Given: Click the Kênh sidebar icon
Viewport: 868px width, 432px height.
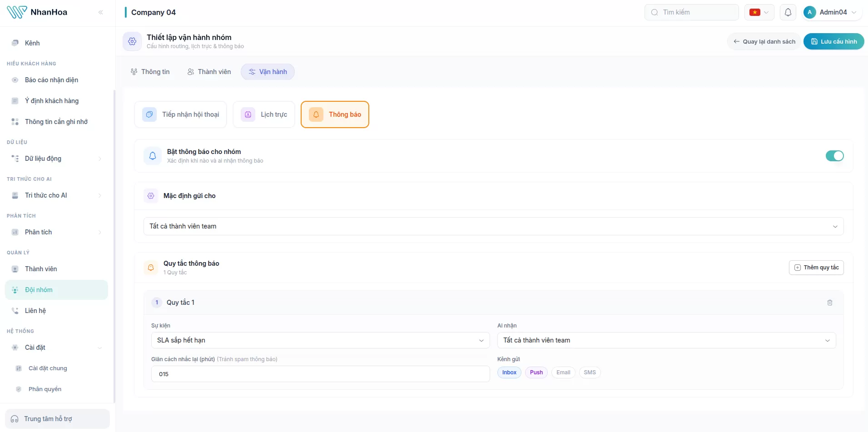Looking at the screenshot, I should (15, 43).
